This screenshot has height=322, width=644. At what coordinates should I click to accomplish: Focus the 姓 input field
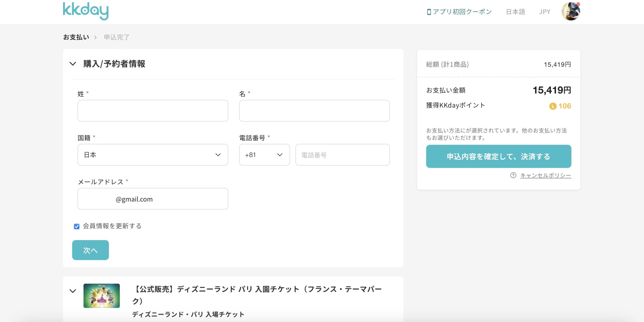pos(153,111)
